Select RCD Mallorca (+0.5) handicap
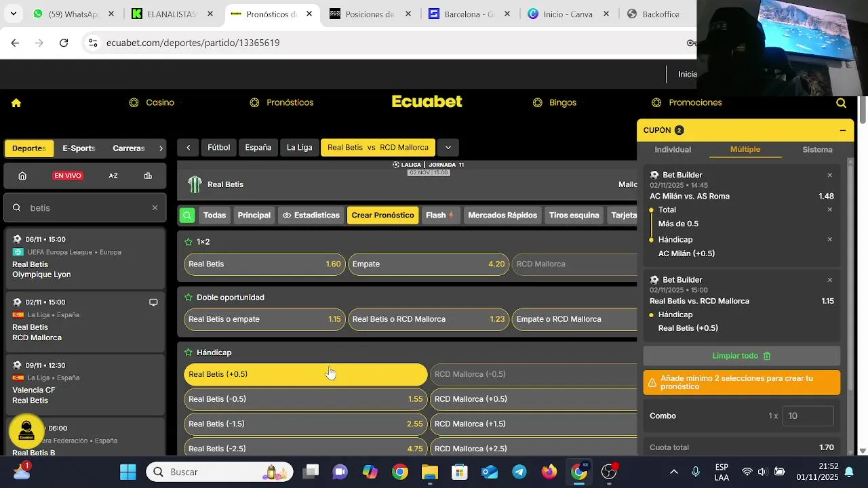868x488 pixels. [534, 399]
